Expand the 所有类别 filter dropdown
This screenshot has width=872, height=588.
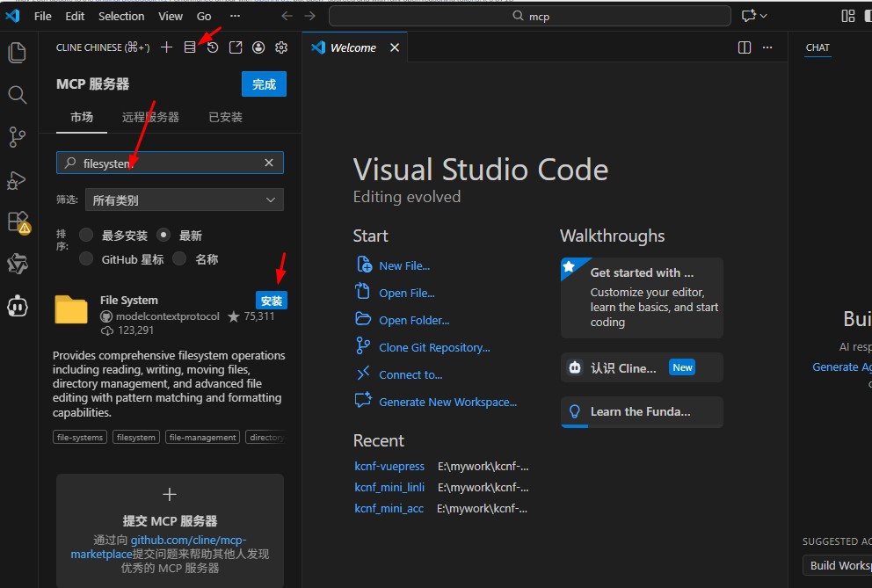(x=184, y=200)
